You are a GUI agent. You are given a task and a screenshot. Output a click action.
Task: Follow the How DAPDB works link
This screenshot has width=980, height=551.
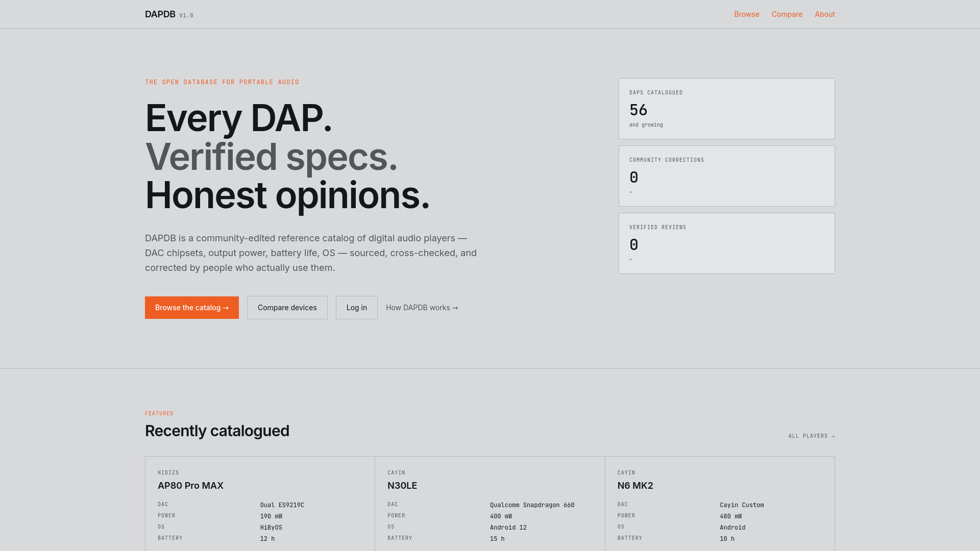click(x=422, y=308)
